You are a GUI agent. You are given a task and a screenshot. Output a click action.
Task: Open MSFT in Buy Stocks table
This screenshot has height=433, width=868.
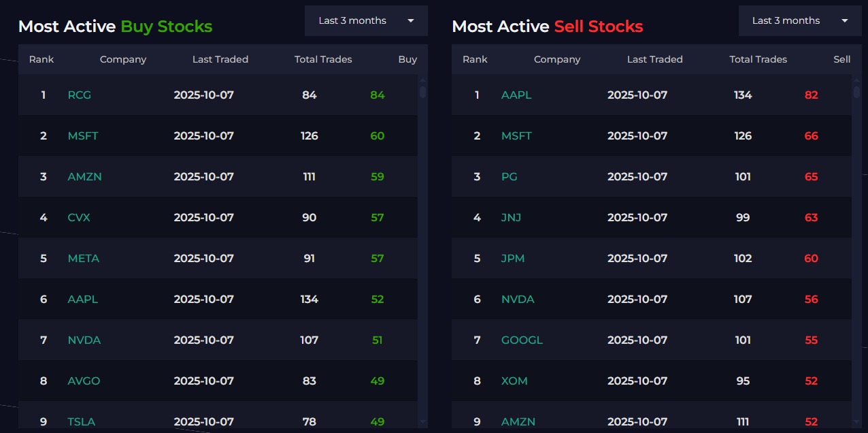pyautogui.click(x=83, y=135)
